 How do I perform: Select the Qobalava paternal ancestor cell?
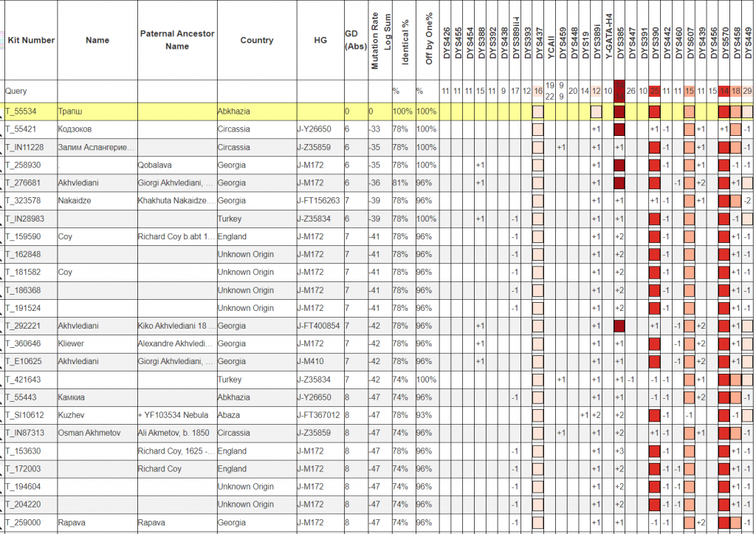156,165
